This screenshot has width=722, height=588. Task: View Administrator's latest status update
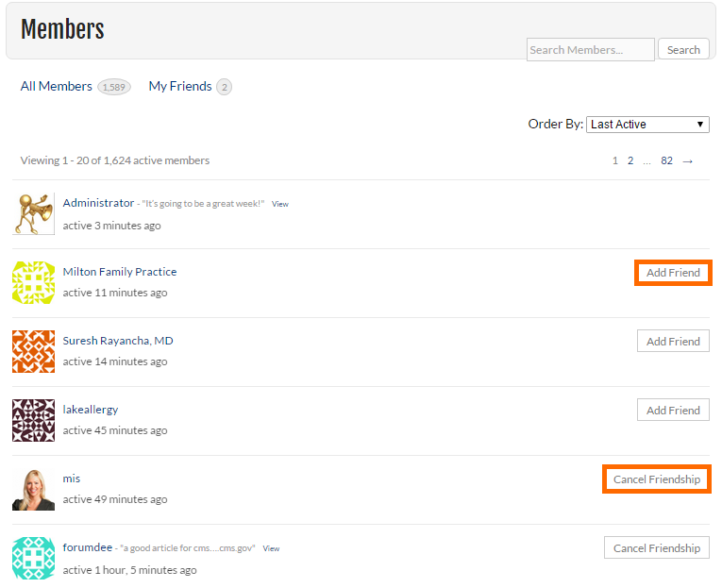tap(280, 204)
